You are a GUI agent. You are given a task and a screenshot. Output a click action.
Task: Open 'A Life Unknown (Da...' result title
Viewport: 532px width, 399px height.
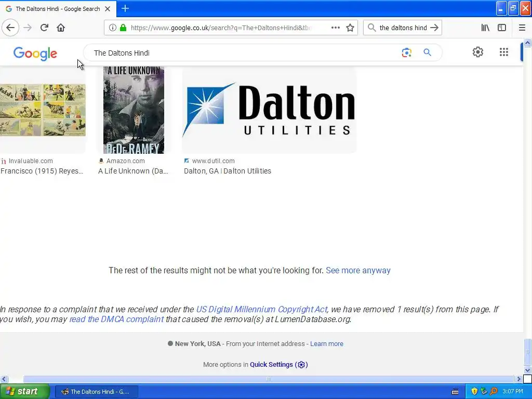(x=133, y=171)
